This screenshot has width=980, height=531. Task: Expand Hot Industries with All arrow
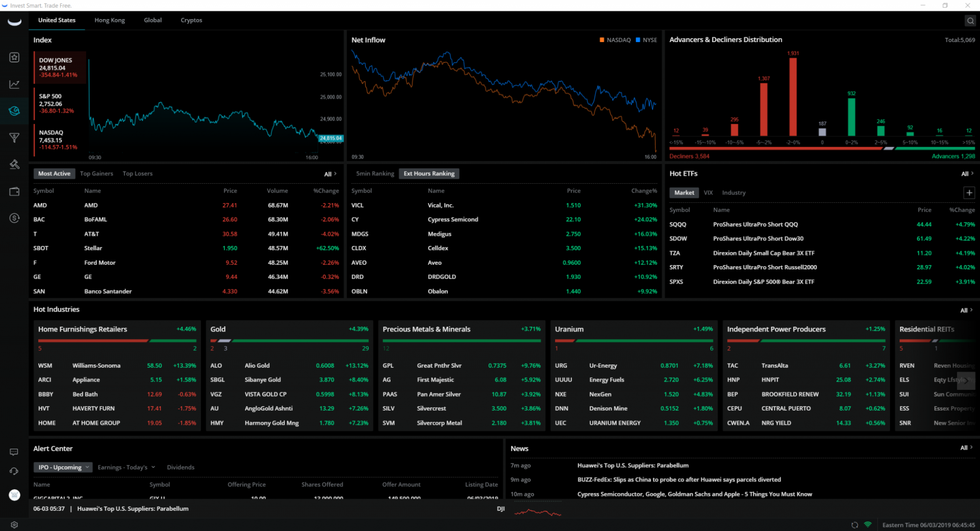click(x=966, y=310)
